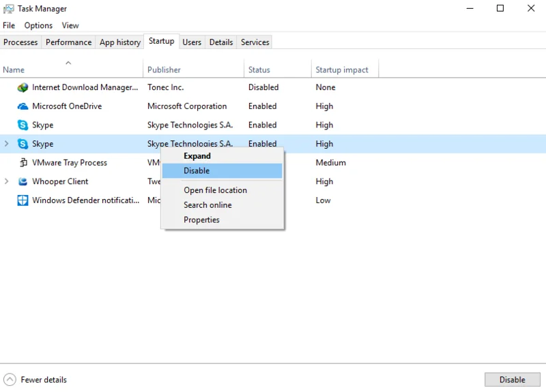
Task: Click the Low startup impact value
Action: [323, 200]
